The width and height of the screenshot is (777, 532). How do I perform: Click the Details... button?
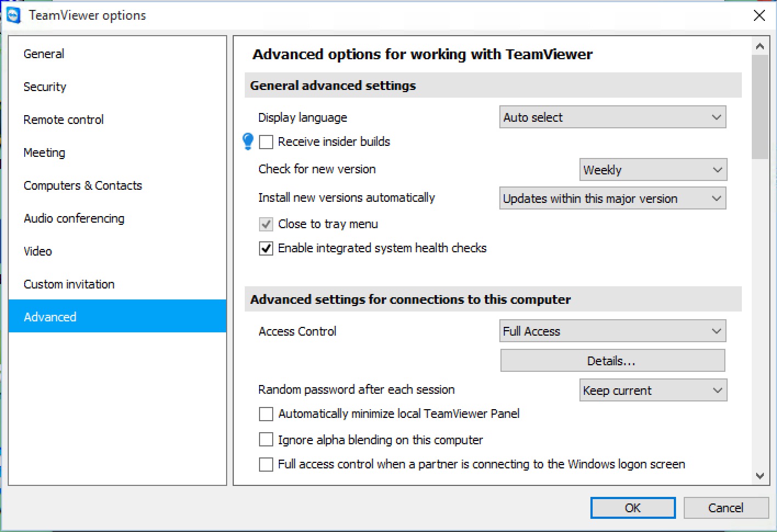tap(612, 361)
